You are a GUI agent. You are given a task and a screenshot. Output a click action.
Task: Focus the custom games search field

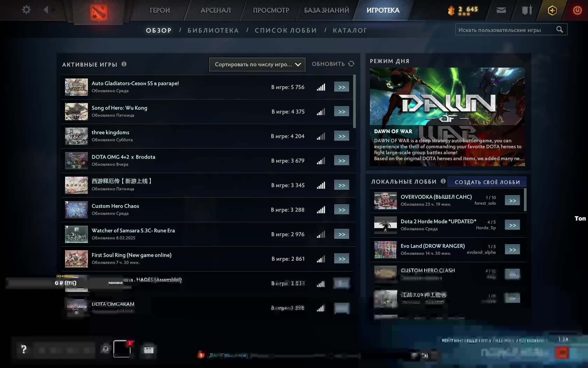[x=511, y=29]
